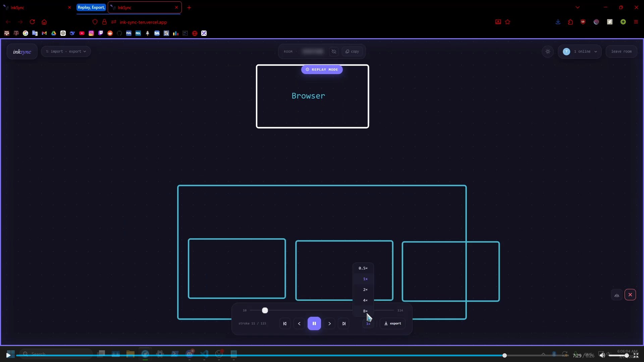This screenshot has width=644, height=362.
Task: Open the 1× playback speed selector
Action: [x=368, y=323]
